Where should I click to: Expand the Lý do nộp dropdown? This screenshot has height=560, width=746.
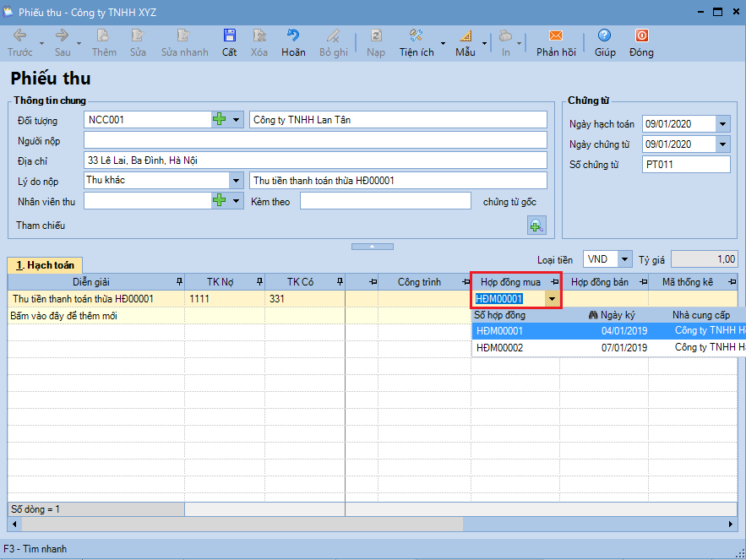[236, 180]
